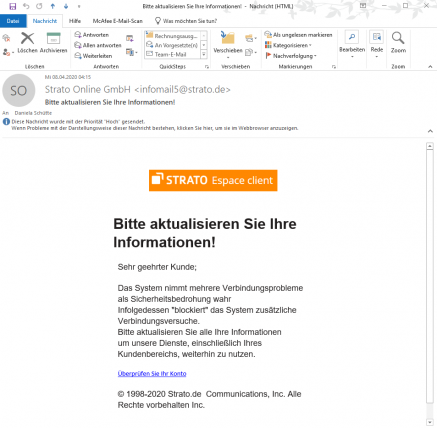Viewport: 437px width, 428px height.
Task: Switch to McAfee E-Mail-Scan tab
Action: (117, 21)
